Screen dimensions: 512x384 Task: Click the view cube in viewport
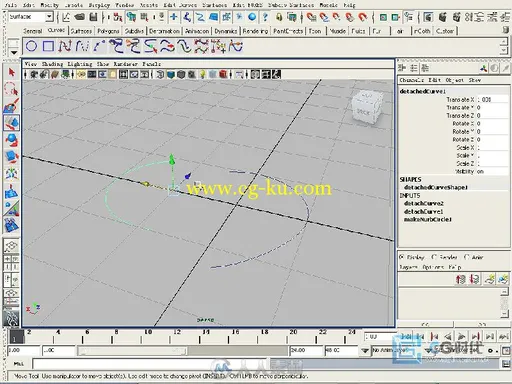(366, 108)
